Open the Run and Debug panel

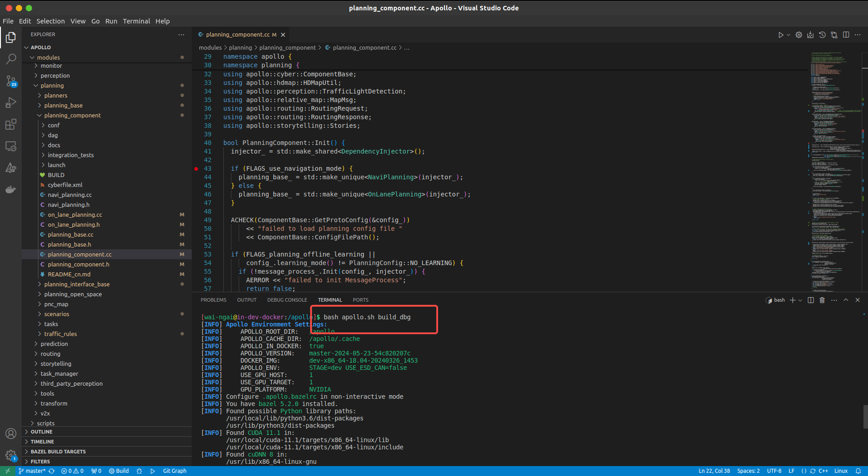(x=11, y=103)
